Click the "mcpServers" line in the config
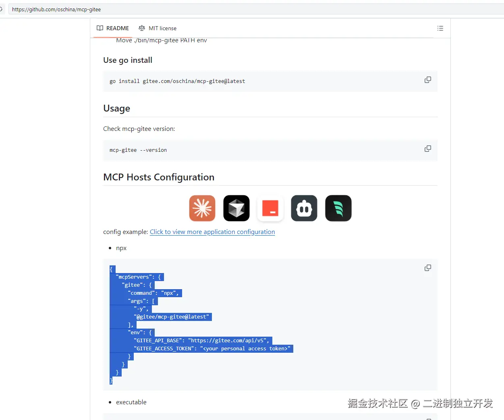 [139, 277]
